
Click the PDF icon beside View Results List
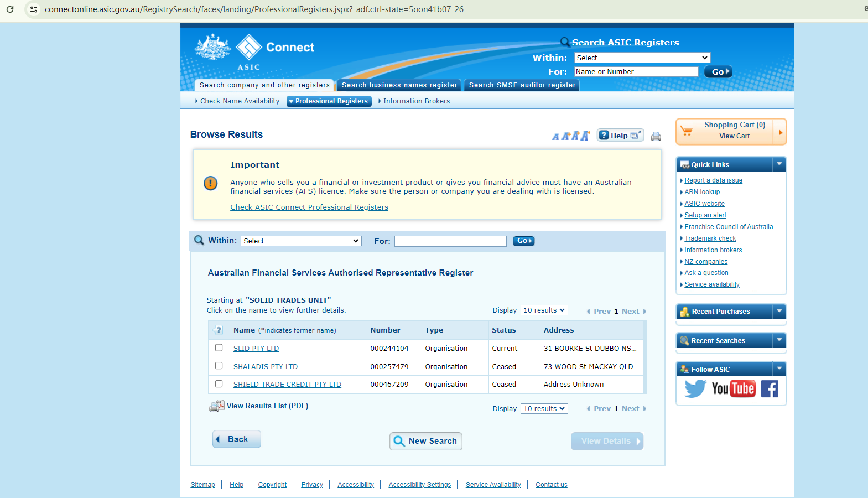click(216, 406)
